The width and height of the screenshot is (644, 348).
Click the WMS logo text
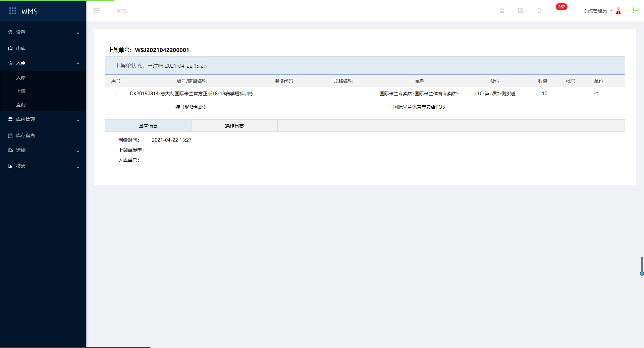[x=30, y=11]
